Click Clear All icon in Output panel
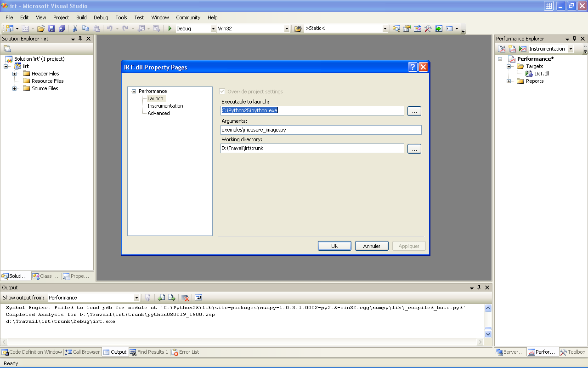Screen dimensions: 588x368 tap(185, 298)
